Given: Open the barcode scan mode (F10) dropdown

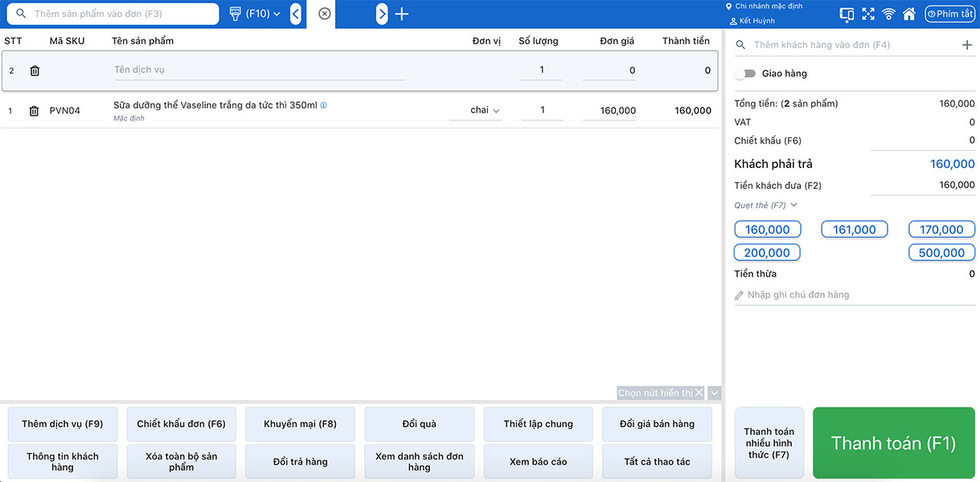Looking at the screenshot, I should click(256, 14).
